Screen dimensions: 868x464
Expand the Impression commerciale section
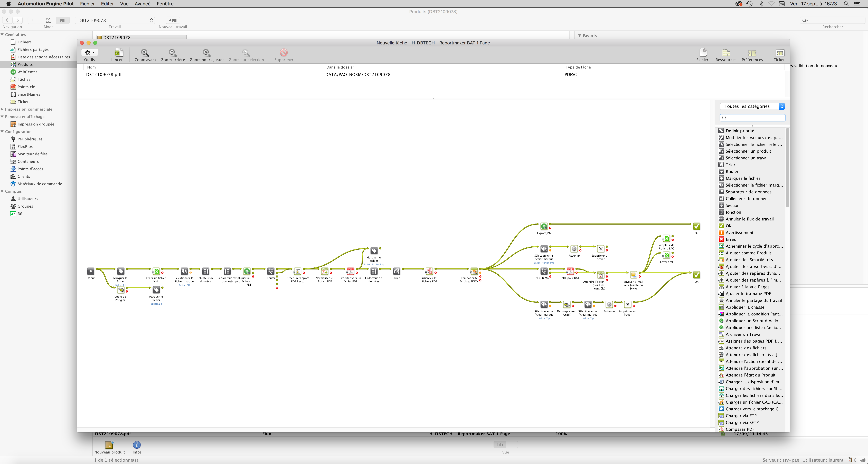(2, 109)
